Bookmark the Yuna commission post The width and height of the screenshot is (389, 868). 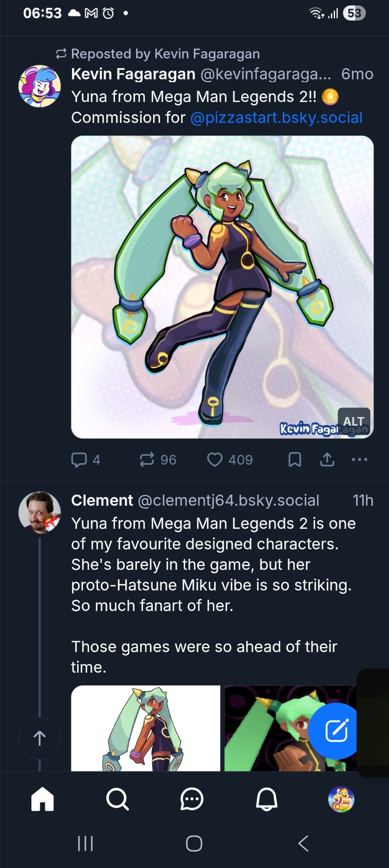[x=295, y=460]
